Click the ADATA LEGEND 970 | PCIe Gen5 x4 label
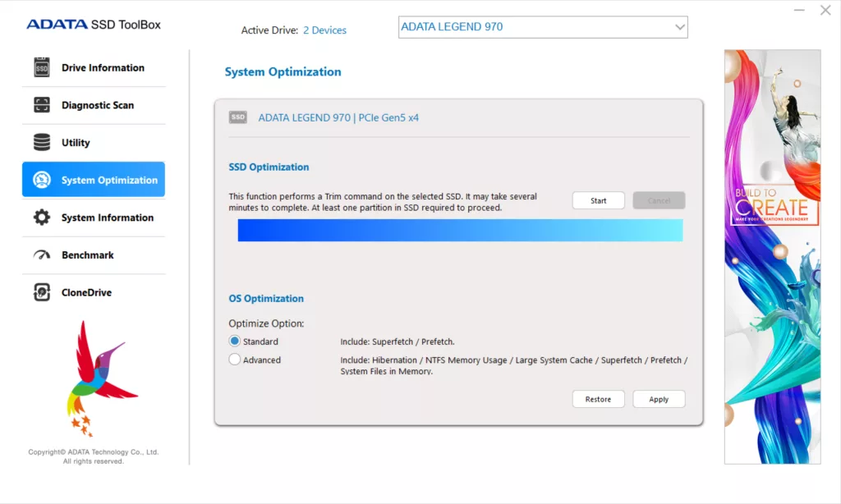Screen dimensions: 841x504 click(338, 117)
